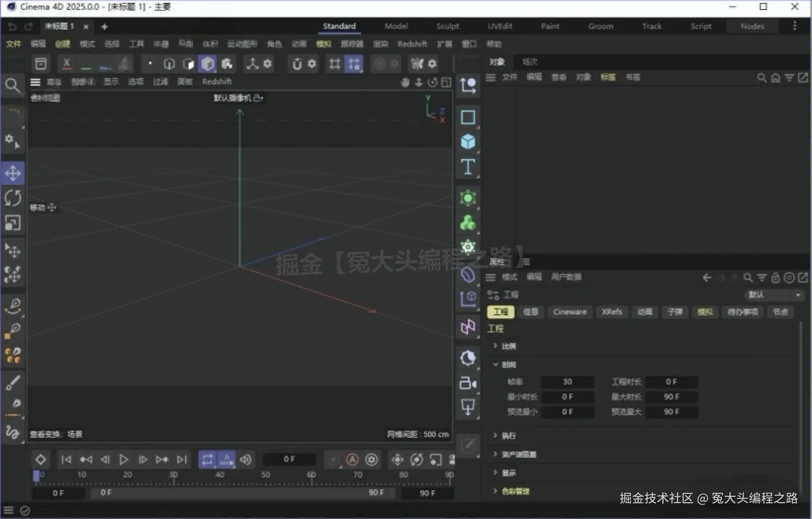Switch to the Cineware tab in the attributes panel
Screen dimensions: 812x519
[569, 312]
